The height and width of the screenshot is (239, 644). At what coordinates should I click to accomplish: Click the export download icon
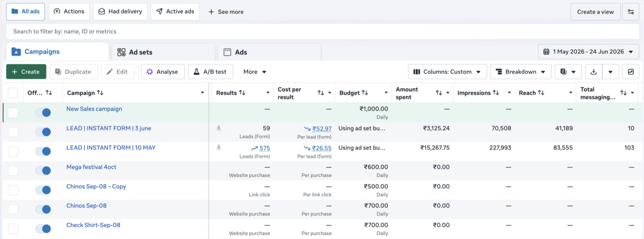coord(594,72)
